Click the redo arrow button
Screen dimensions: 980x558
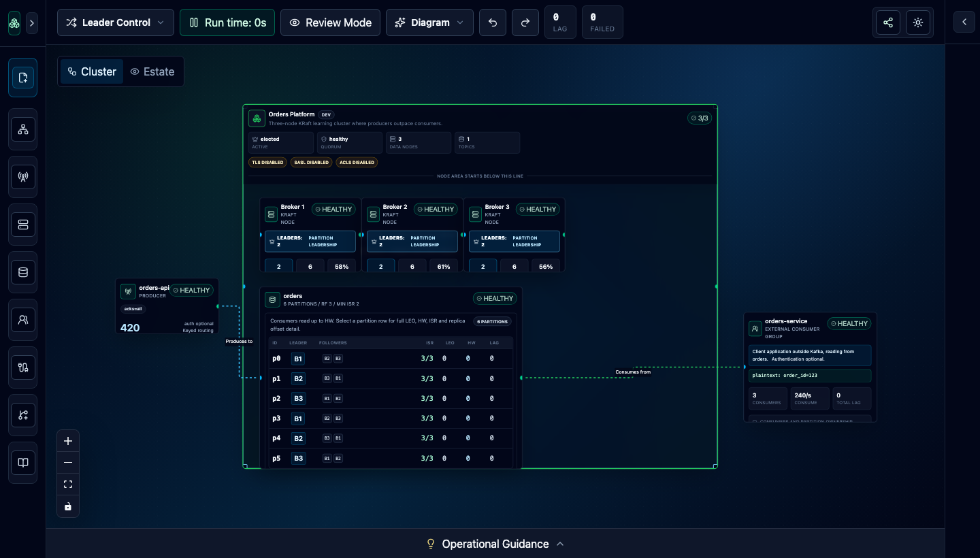525,22
